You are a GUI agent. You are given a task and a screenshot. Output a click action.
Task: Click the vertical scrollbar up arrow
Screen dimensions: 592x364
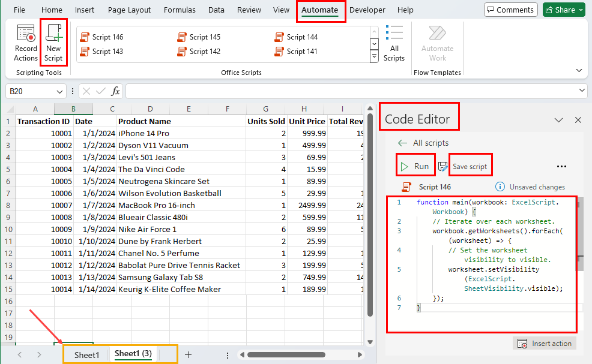tap(370, 109)
